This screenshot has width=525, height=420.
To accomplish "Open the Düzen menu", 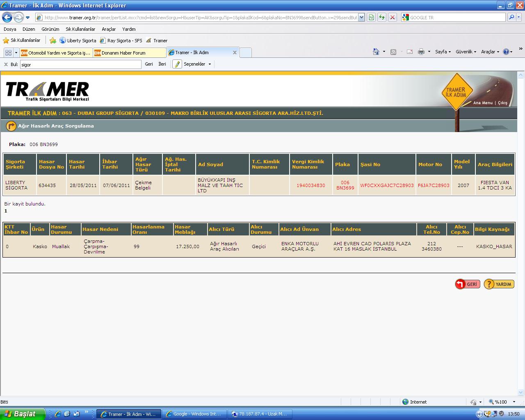I will 29,29.
